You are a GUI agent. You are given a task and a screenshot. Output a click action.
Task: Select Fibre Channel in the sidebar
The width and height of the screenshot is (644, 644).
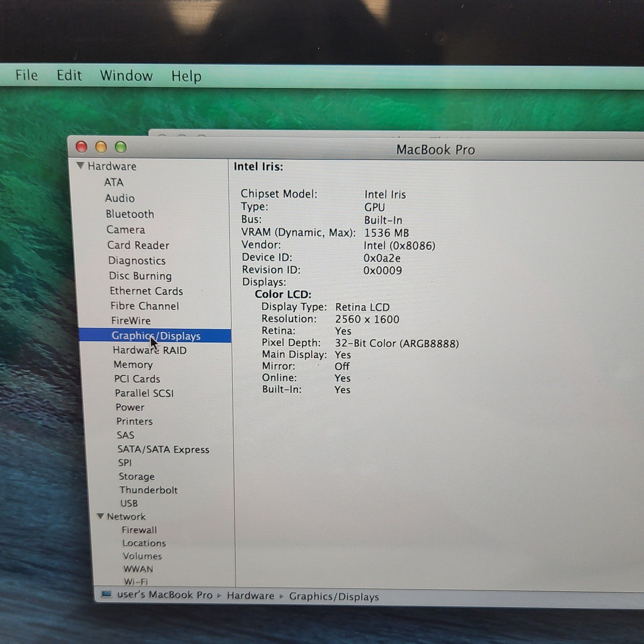tap(145, 306)
